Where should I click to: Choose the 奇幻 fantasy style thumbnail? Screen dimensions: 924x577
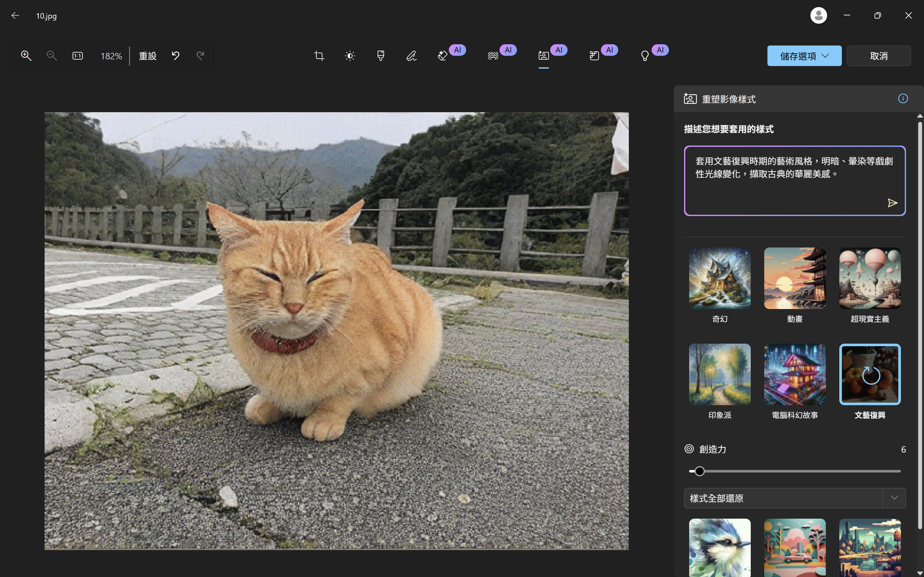pyautogui.click(x=719, y=278)
